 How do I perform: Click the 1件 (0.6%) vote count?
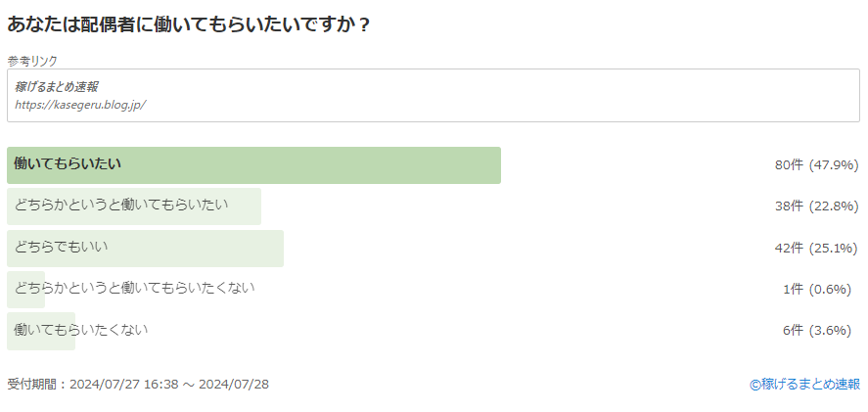click(x=816, y=289)
